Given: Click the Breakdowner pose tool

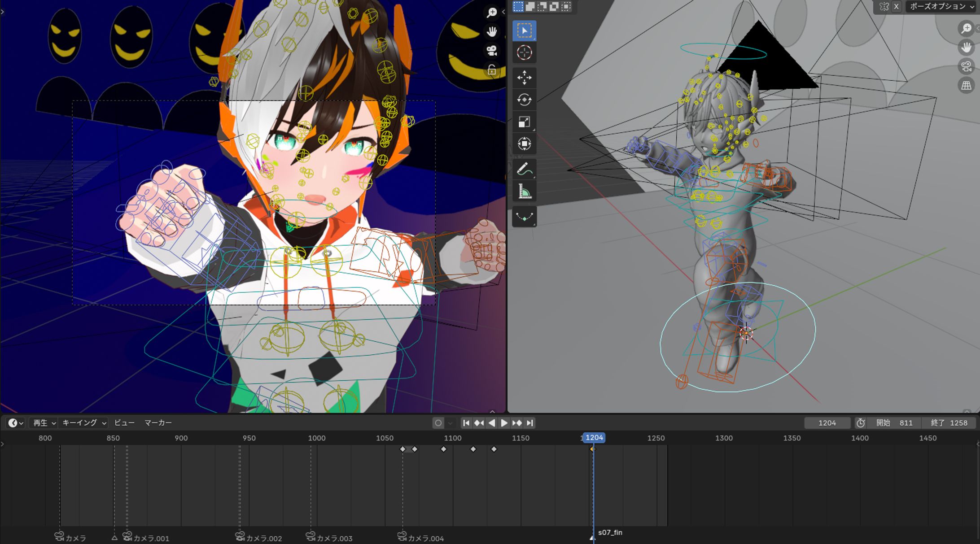Looking at the screenshot, I should point(524,217).
